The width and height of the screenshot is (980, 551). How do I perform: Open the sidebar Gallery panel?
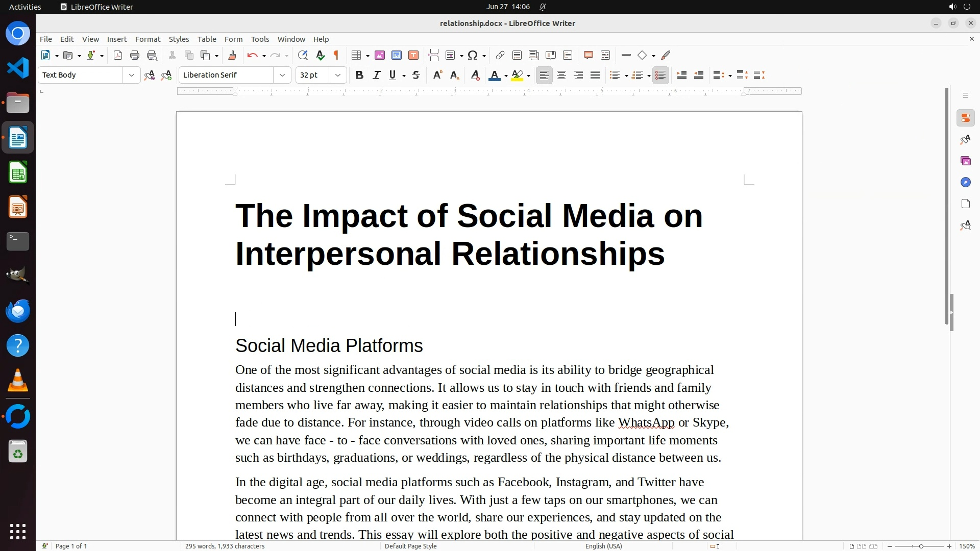tap(965, 161)
